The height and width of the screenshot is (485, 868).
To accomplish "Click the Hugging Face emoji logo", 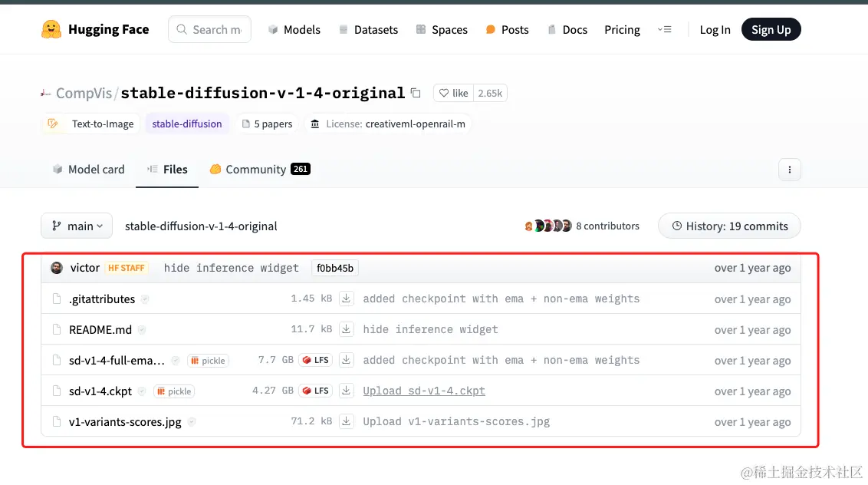I will pos(51,29).
